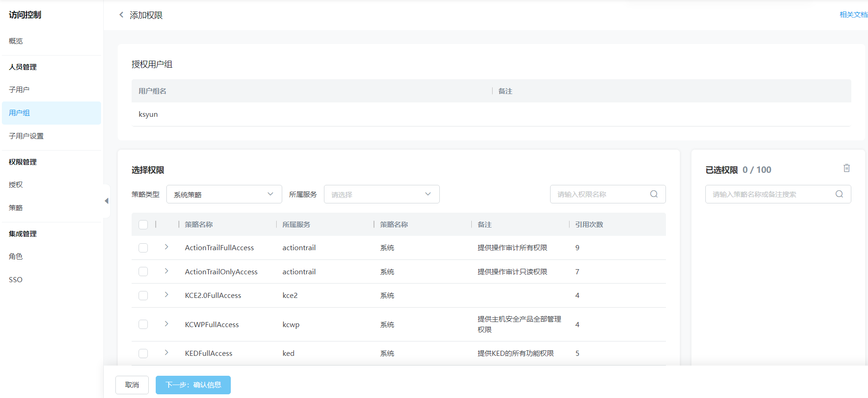Select the ActionTrailOnlyAccess checkbox
This screenshot has height=398, width=868.
pyautogui.click(x=143, y=272)
